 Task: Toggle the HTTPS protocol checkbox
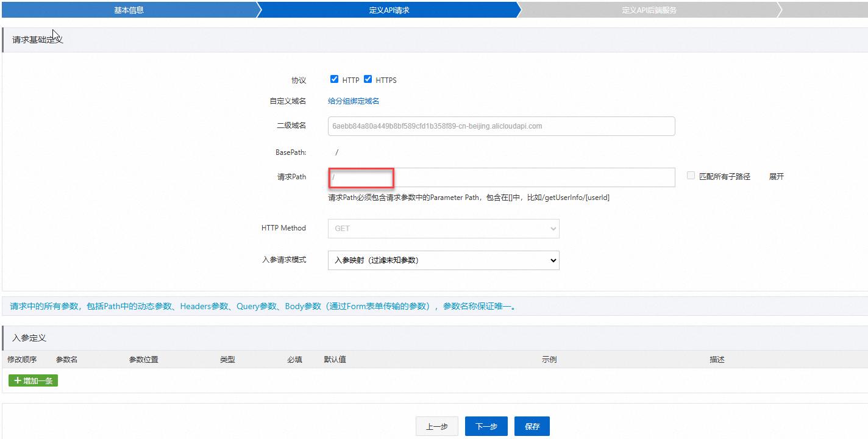click(x=368, y=79)
